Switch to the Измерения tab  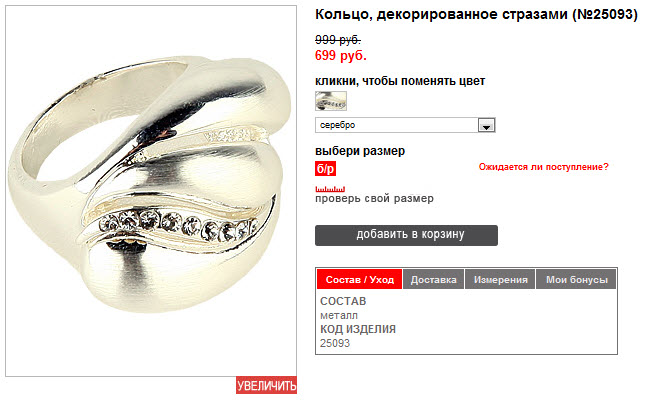click(x=500, y=280)
